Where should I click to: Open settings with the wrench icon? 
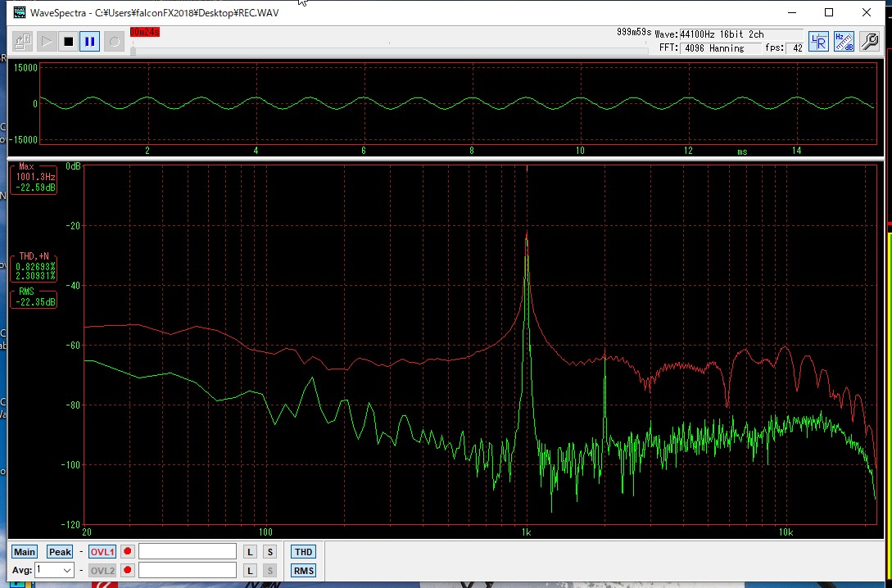868,42
